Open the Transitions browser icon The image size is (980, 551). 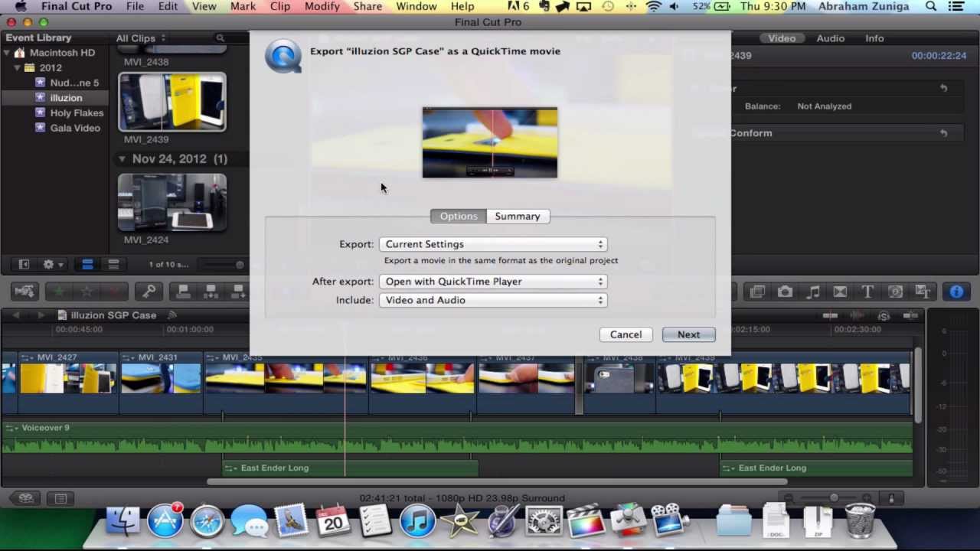[840, 292]
